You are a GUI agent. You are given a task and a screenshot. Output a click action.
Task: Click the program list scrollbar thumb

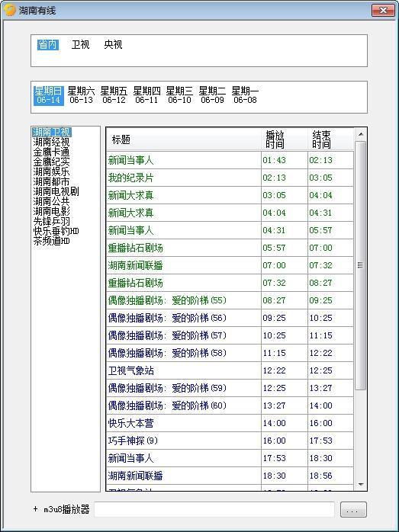[360, 266]
